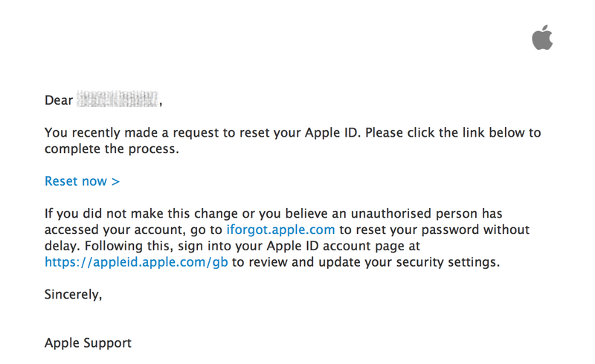Click the Apple logo at top right
The image size is (595, 364).
coord(542,37)
